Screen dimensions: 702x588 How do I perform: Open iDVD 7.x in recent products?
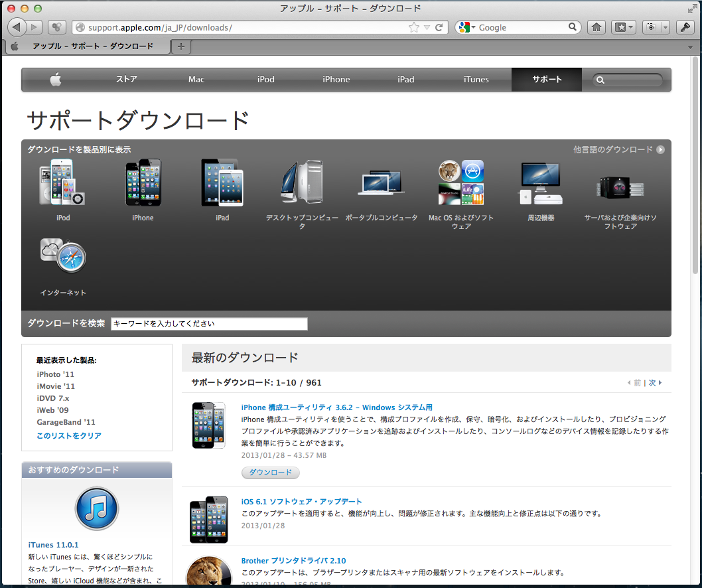tap(53, 398)
